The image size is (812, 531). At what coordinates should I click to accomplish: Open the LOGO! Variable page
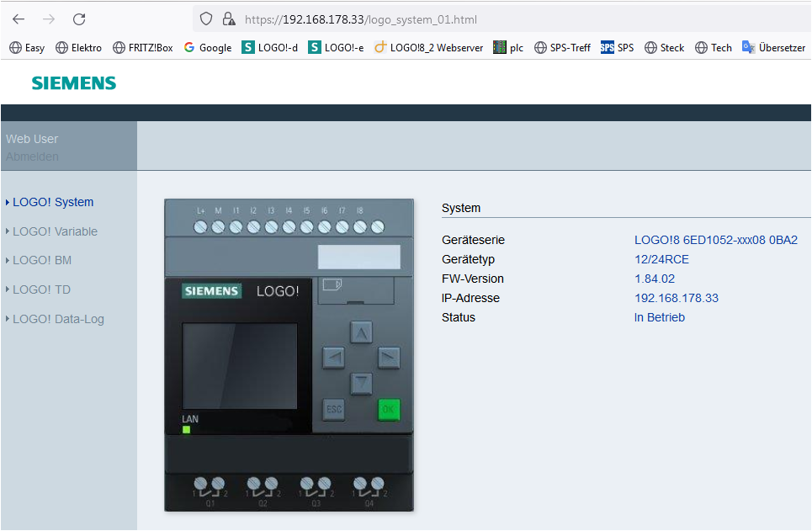55,231
